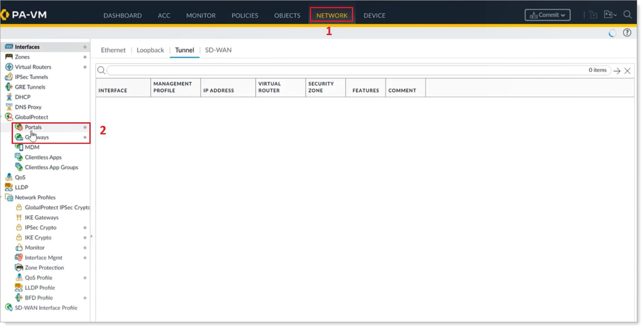
Task: Open the DEVICE tab
Action: (x=374, y=15)
